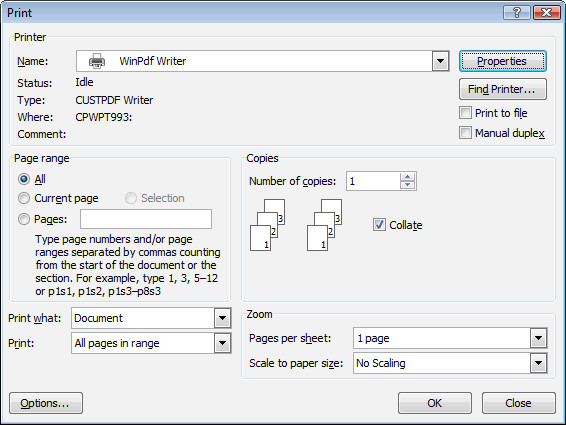Expand the printer Name dropdown
The image size is (566, 425).
(440, 61)
